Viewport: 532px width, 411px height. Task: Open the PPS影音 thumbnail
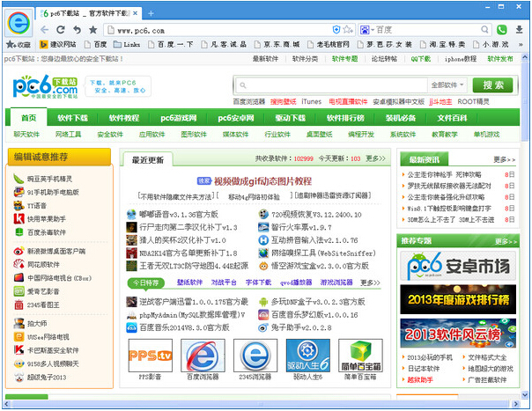tap(151, 356)
